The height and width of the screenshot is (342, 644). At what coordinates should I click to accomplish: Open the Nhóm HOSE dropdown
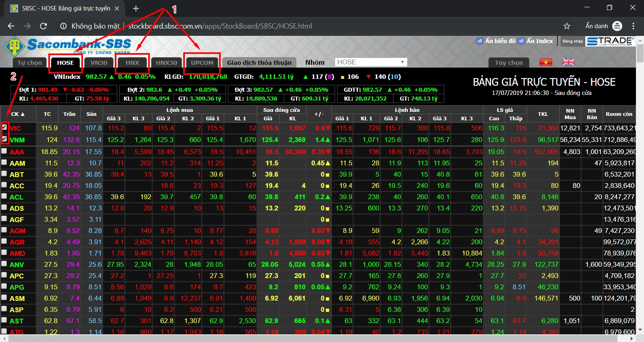click(x=371, y=62)
